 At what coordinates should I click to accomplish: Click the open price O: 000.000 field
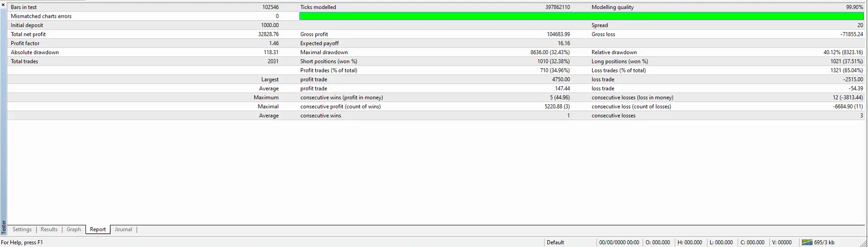click(x=658, y=242)
